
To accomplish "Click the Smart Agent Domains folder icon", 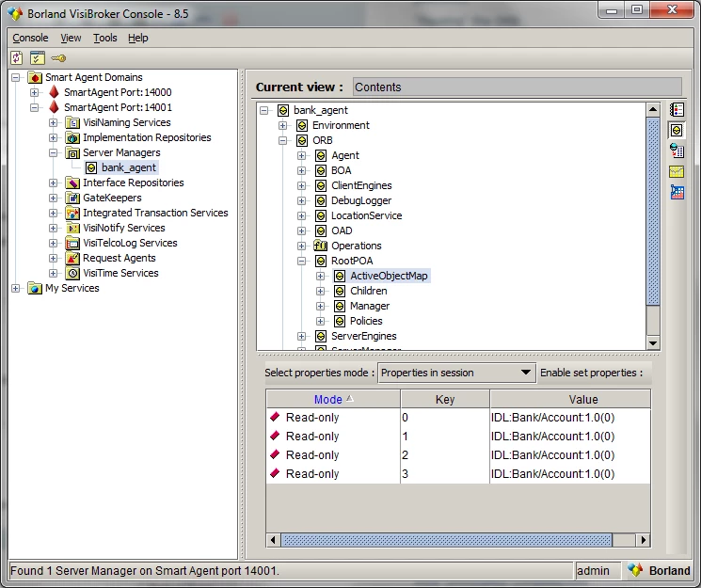I will click(x=35, y=77).
